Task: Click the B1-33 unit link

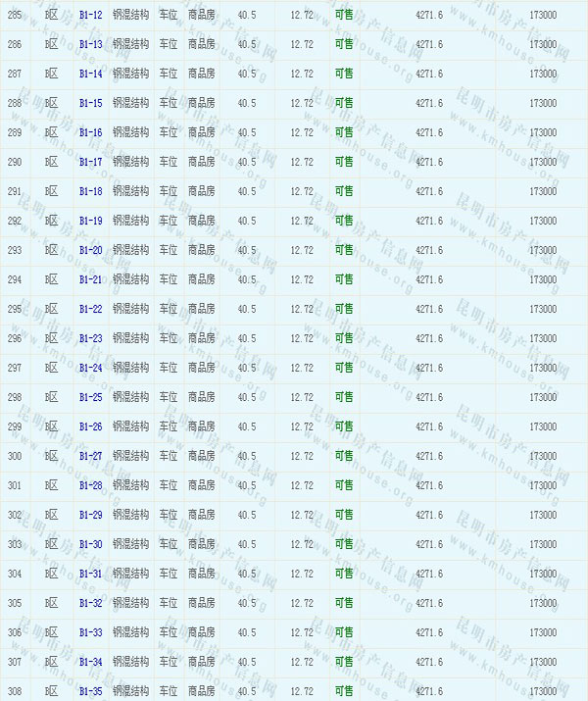Action: pos(90,632)
